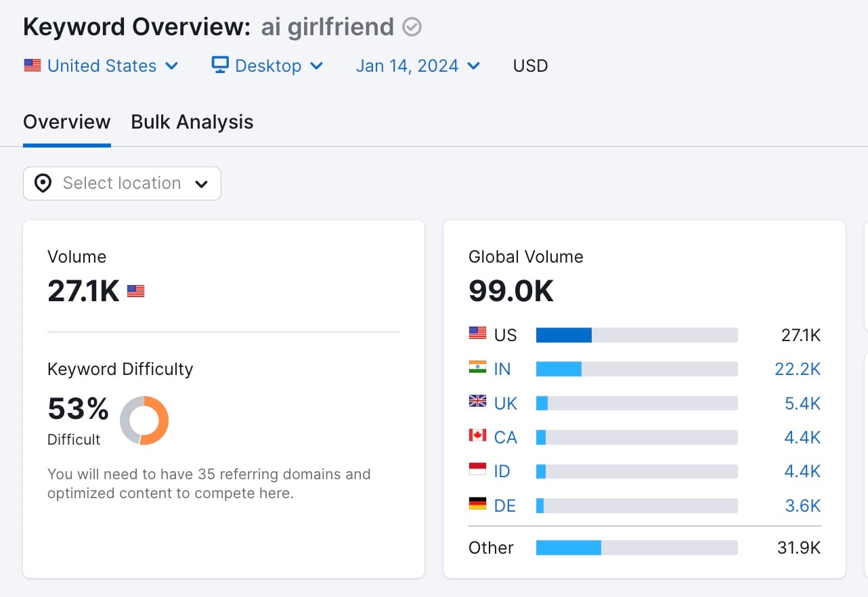This screenshot has height=597, width=868.
Task: Click the DE volume link showing 3.6K
Action: point(802,505)
